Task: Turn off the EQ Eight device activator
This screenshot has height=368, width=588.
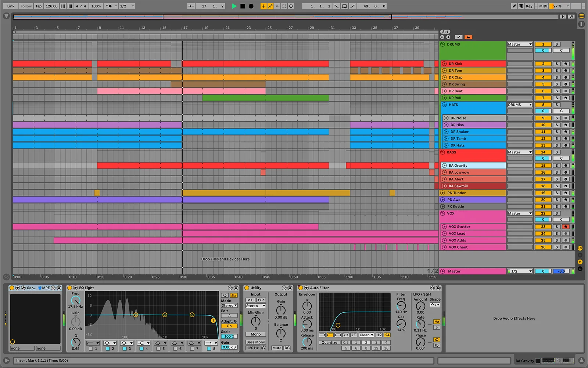Action: (x=69, y=288)
